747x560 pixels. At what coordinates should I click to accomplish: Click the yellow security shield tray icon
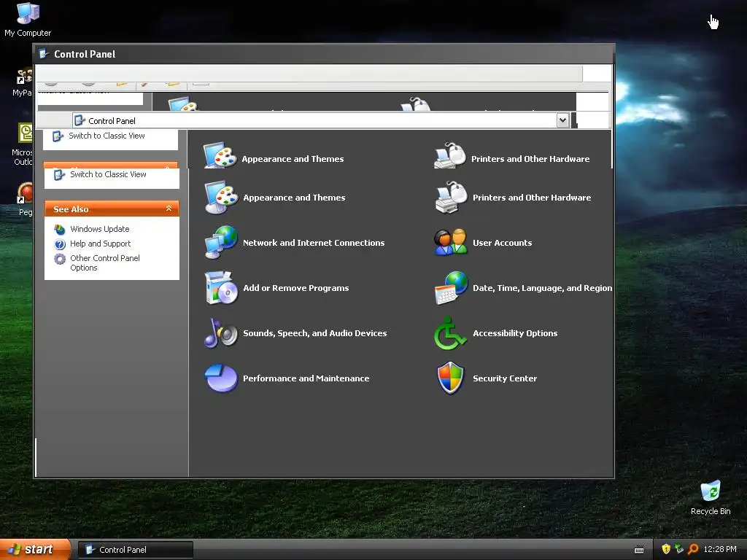tap(666, 549)
